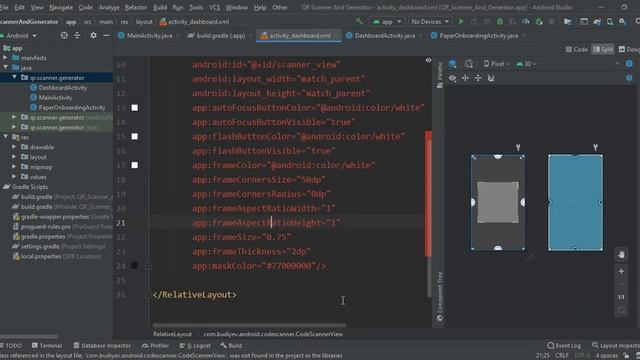Image resolution: width=640 pixels, height=360 pixels.
Task: Zoom in the preview with plus icon
Action: coord(621,271)
